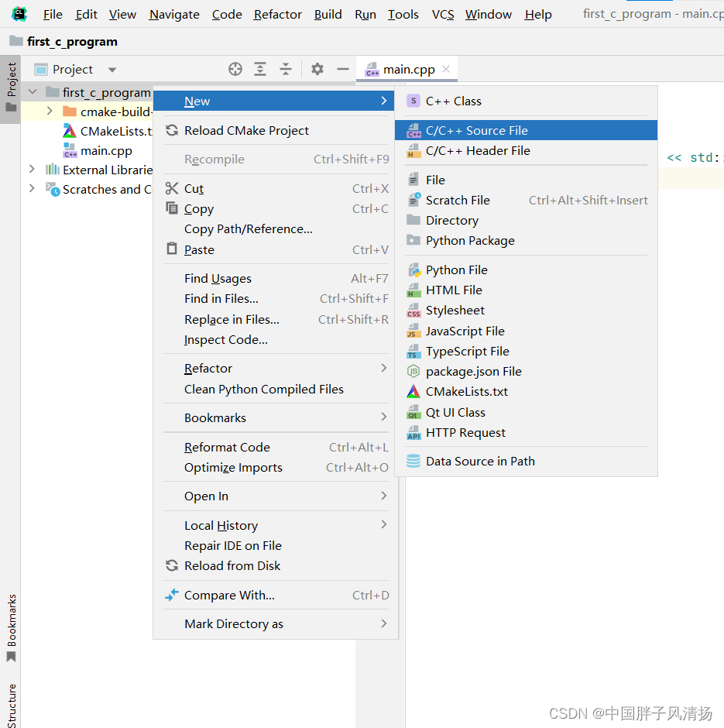Click Find Usages entry

(276, 279)
